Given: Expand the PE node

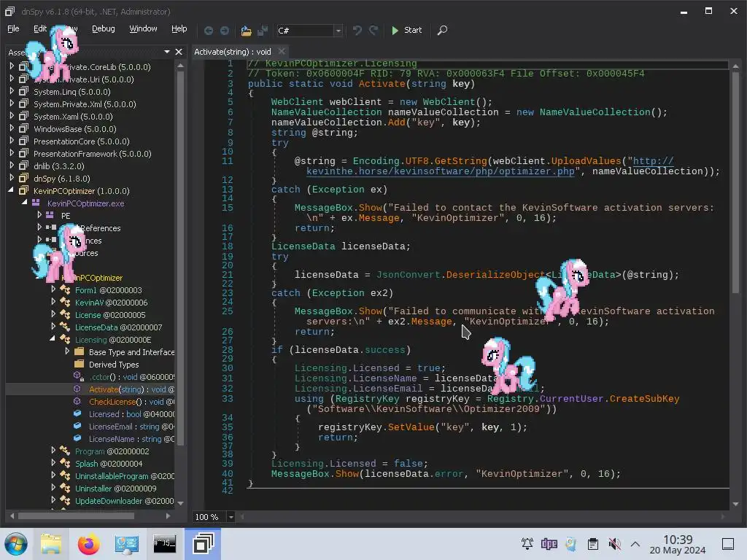Looking at the screenshot, I should (x=39, y=215).
